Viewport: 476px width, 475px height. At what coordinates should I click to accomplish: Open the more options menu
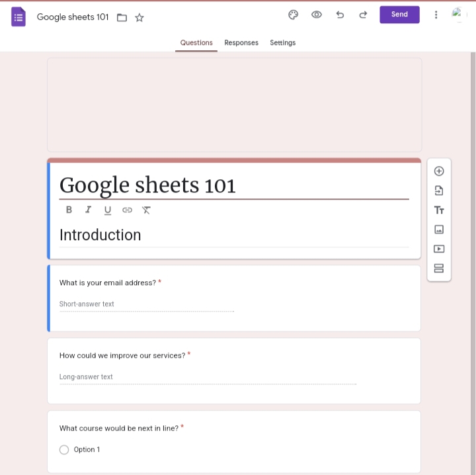436,15
